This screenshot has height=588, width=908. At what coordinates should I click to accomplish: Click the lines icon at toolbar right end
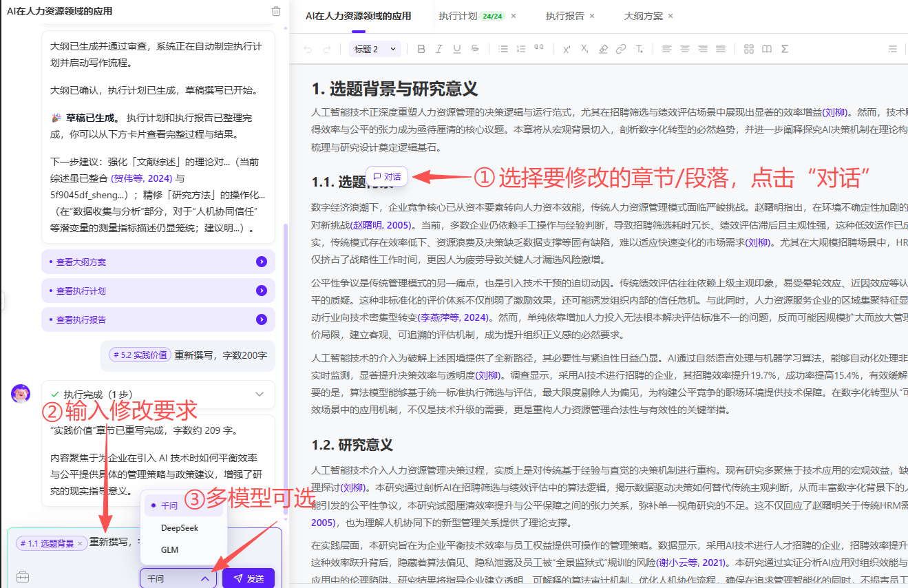[x=893, y=49]
